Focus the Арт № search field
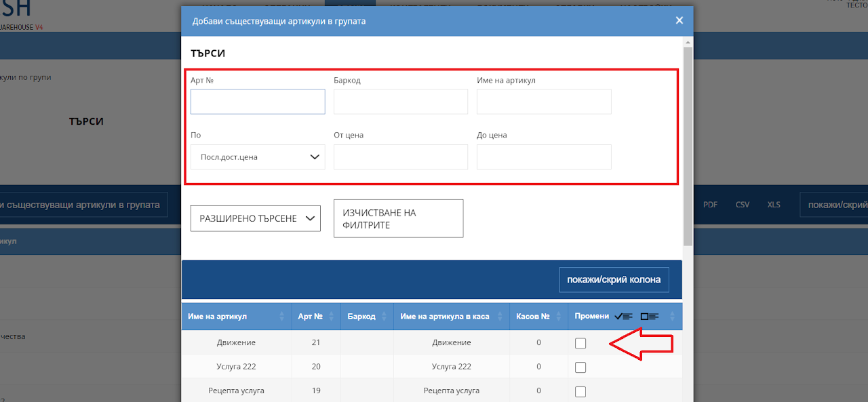The height and width of the screenshot is (402, 868). [258, 102]
